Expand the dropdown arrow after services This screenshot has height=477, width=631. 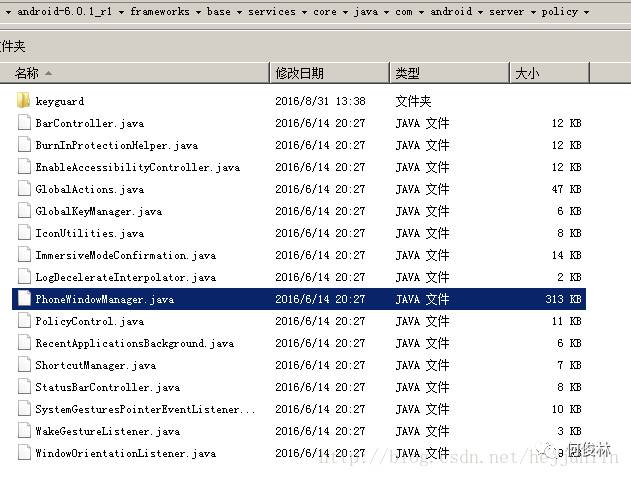(304, 12)
